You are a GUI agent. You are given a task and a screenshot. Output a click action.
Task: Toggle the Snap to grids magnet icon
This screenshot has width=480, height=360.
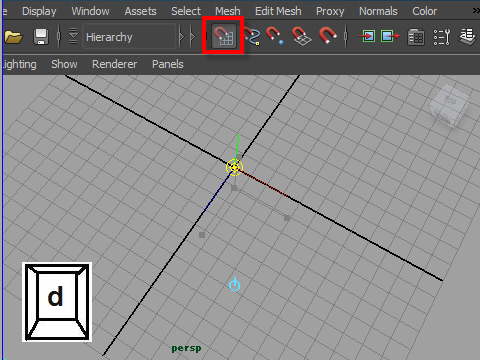[x=223, y=35]
